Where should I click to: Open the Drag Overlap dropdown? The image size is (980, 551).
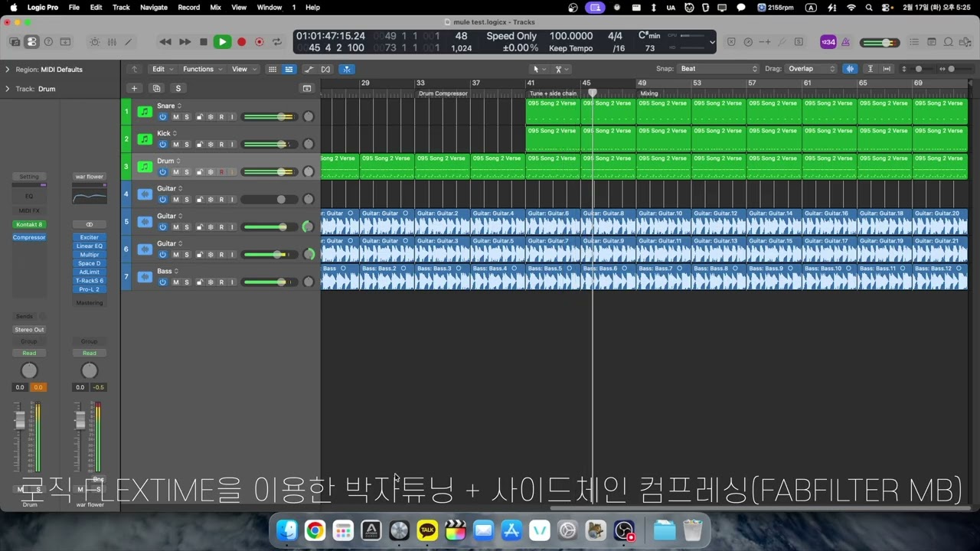(x=812, y=69)
